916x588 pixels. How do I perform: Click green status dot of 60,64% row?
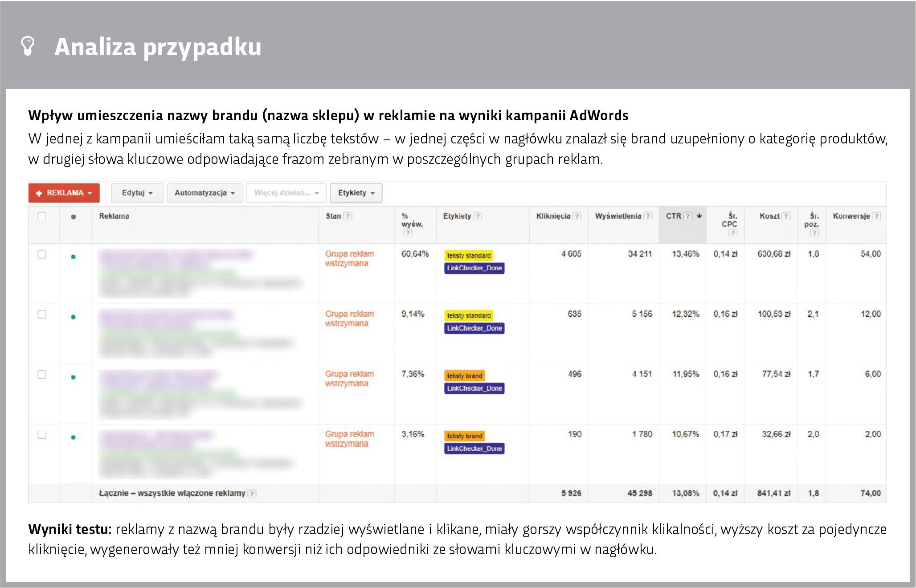pos(74,257)
